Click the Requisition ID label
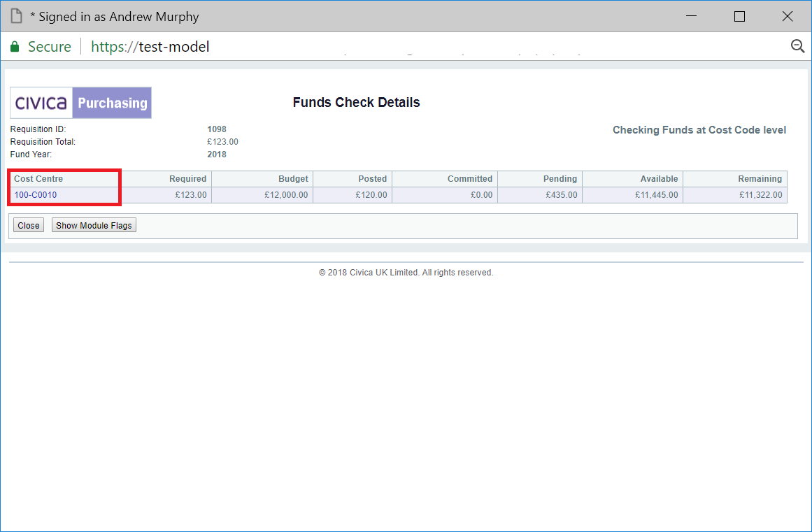Image resolution: width=812 pixels, height=532 pixels. pyautogui.click(x=38, y=129)
